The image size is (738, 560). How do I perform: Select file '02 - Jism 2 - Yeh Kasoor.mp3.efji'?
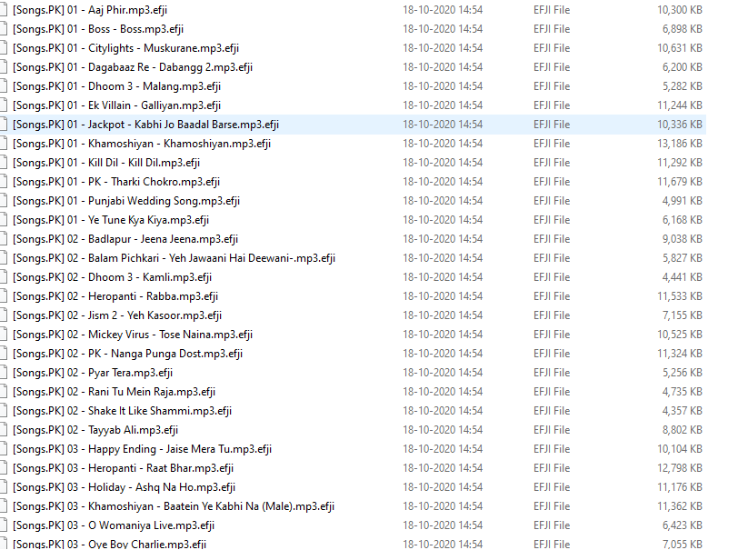(x=117, y=315)
